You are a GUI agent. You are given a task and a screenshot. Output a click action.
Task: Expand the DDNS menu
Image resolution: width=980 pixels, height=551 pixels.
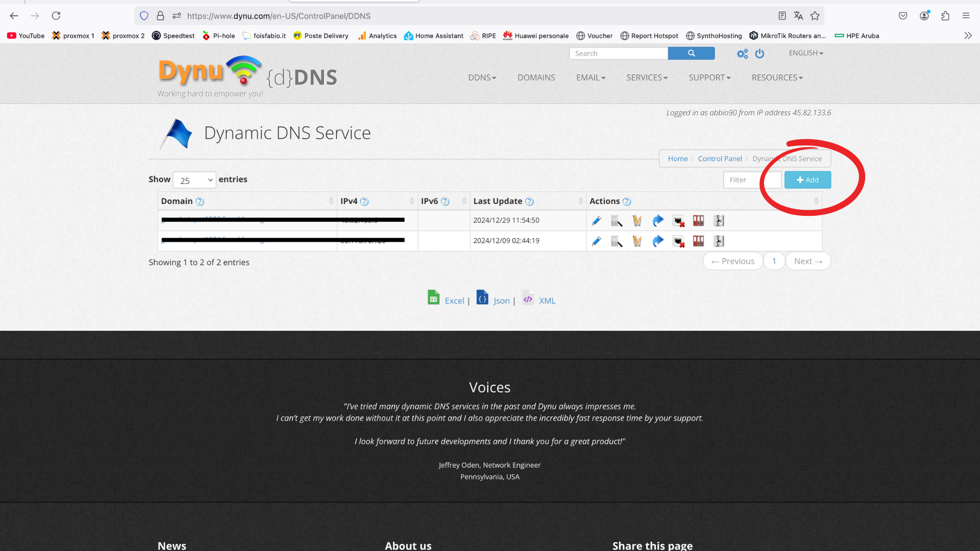(482, 78)
